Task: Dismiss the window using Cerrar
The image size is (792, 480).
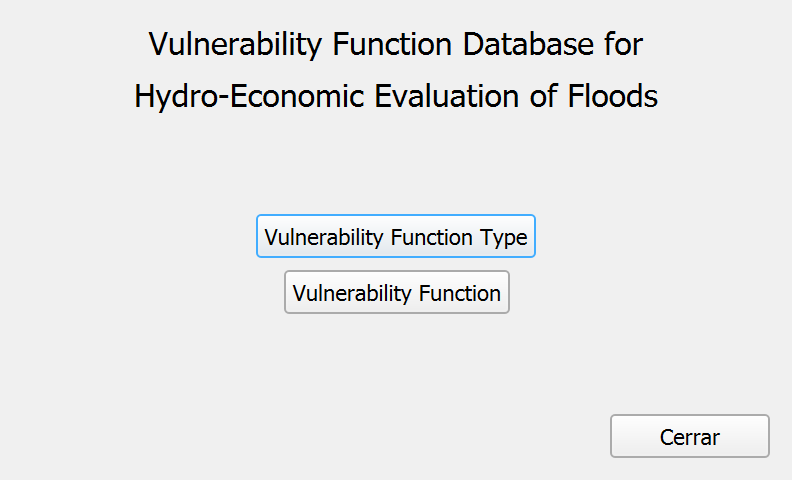Action: tap(689, 436)
